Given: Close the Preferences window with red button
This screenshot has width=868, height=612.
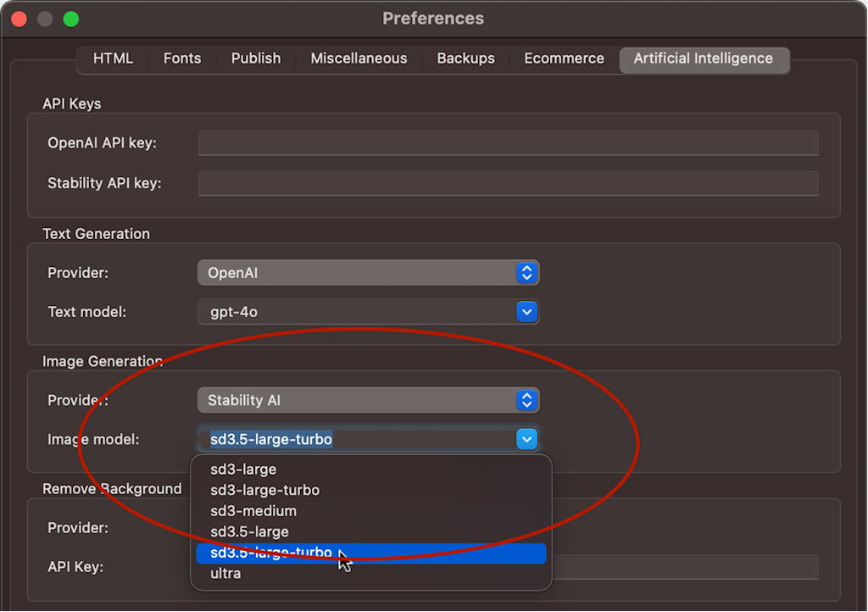Looking at the screenshot, I should [x=19, y=19].
